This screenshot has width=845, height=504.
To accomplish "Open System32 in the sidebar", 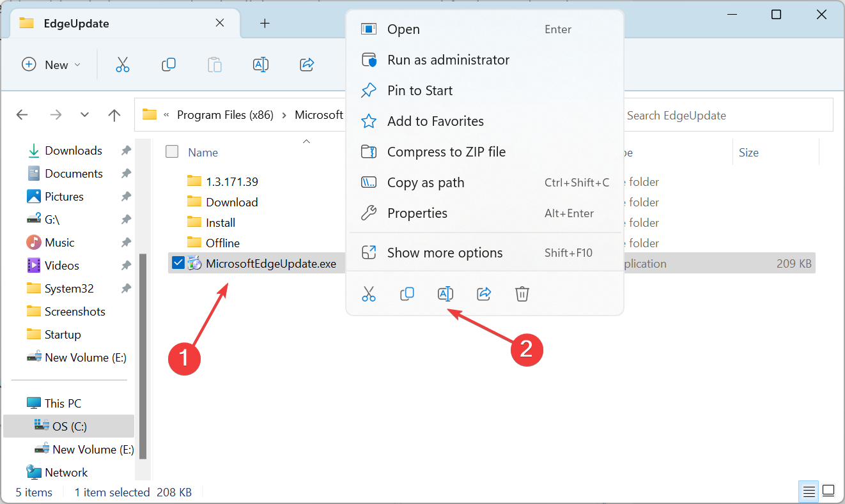I will pos(69,289).
